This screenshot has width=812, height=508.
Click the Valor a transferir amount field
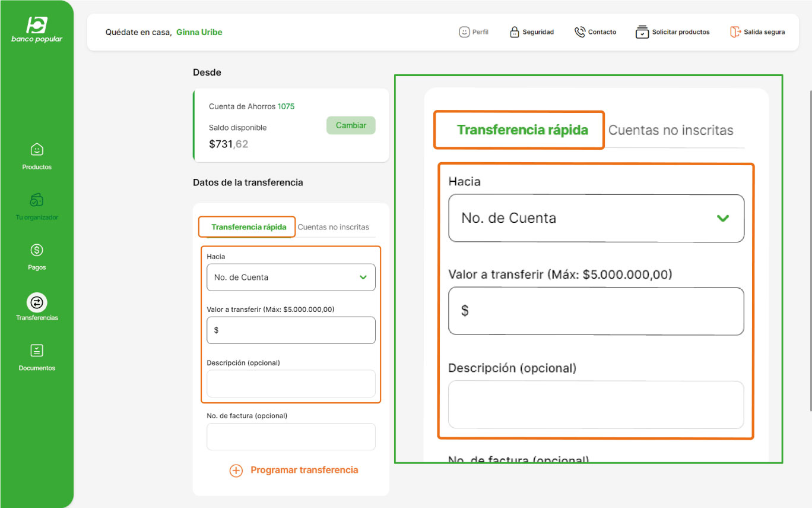click(291, 330)
